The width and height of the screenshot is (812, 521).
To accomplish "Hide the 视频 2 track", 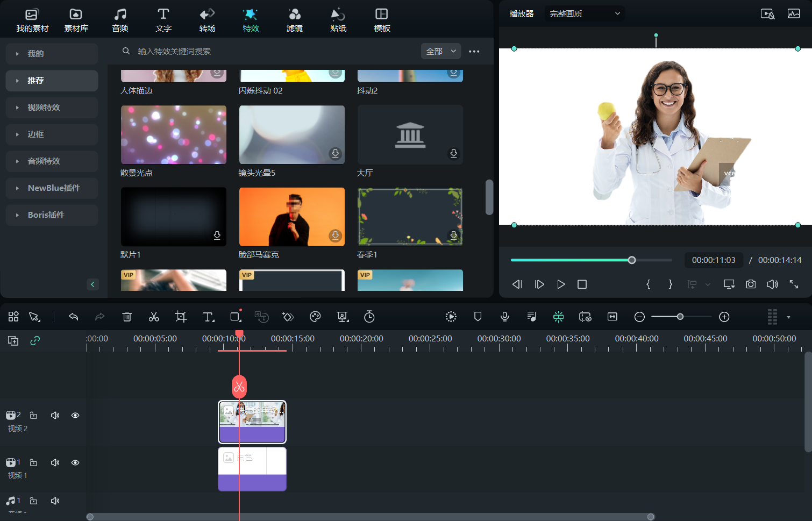I will [x=75, y=416].
